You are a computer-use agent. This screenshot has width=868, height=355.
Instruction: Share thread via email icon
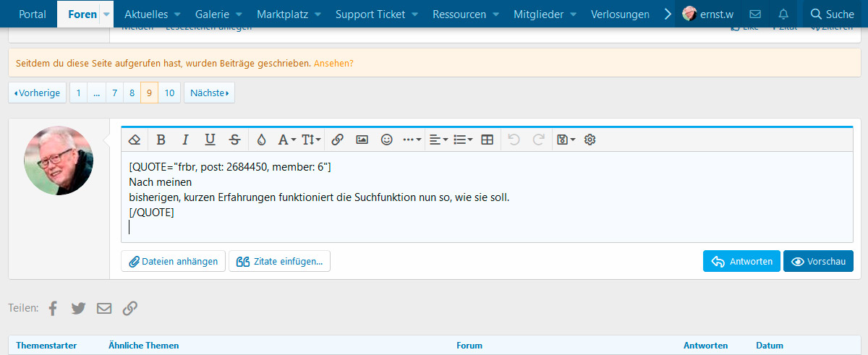tap(104, 309)
